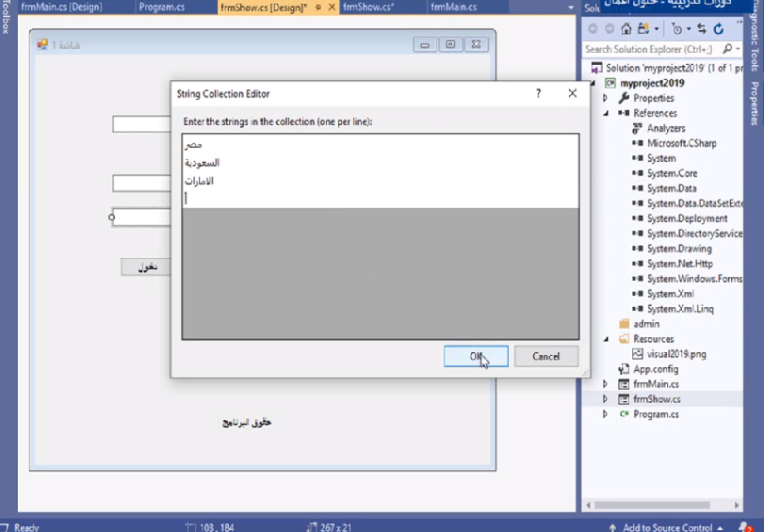Click the Sync with Active Document icon
Image resolution: width=764 pixels, height=532 pixels.
coord(703,29)
